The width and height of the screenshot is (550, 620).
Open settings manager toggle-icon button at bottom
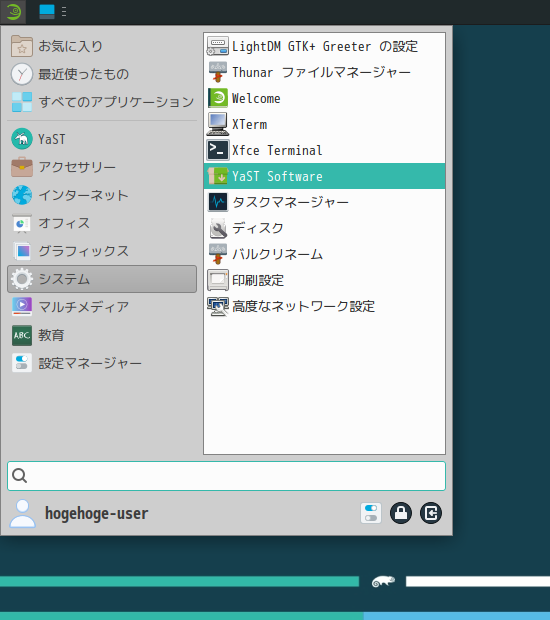coord(371,513)
